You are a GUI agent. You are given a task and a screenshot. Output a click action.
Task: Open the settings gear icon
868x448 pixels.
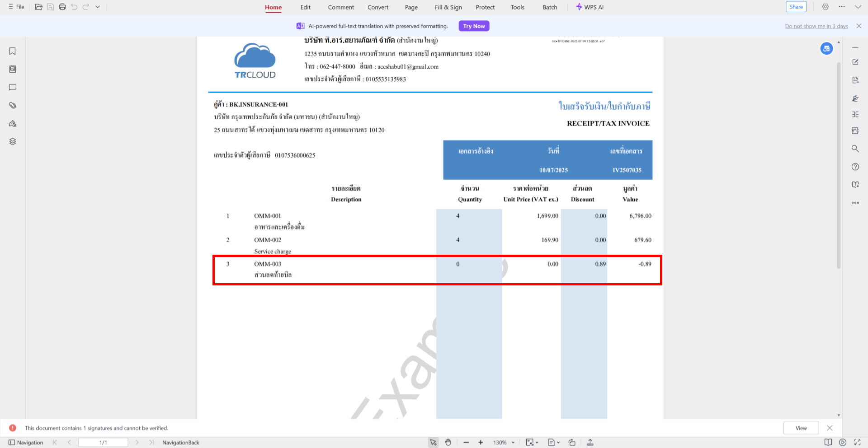click(x=826, y=7)
